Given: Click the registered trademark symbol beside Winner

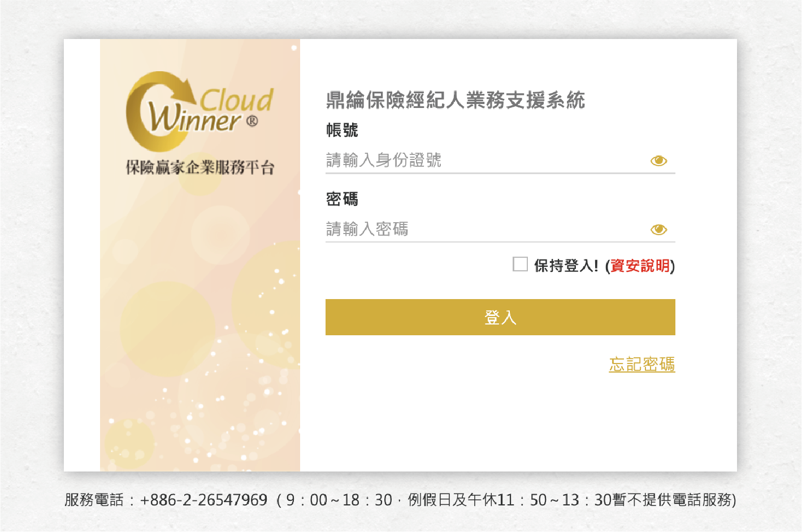Looking at the screenshot, I should [x=252, y=121].
